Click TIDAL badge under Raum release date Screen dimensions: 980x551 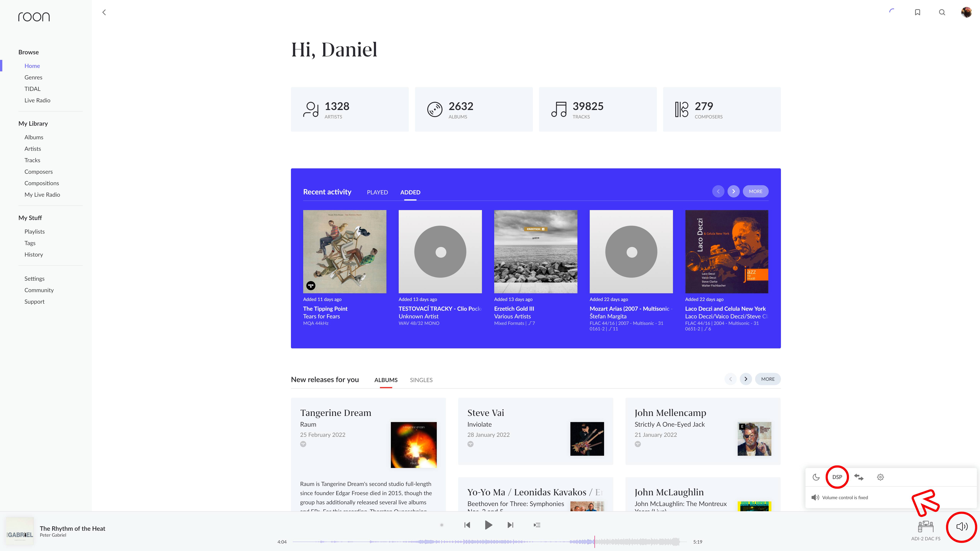click(303, 444)
